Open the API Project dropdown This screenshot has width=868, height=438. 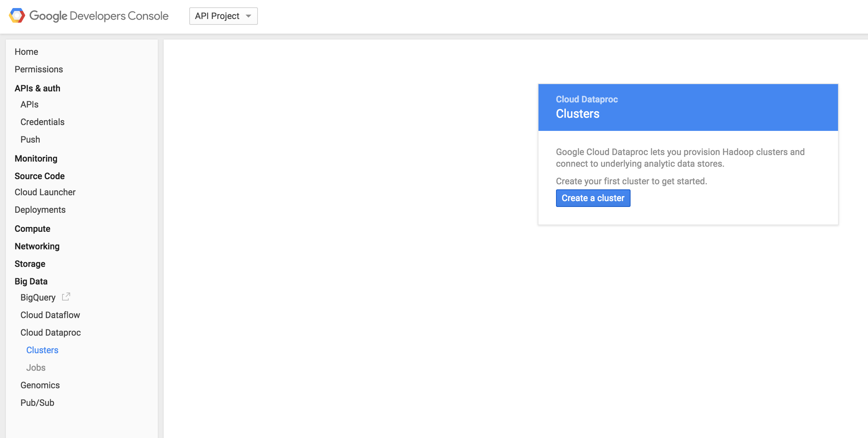pyautogui.click(x=217, y=16)
